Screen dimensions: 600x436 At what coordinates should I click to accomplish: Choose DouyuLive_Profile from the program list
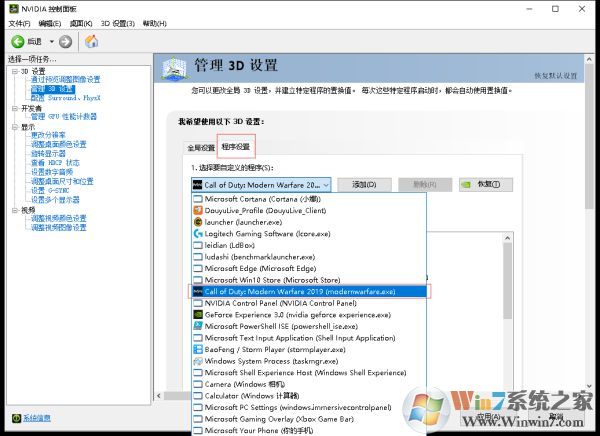click(x=309, y=211)
